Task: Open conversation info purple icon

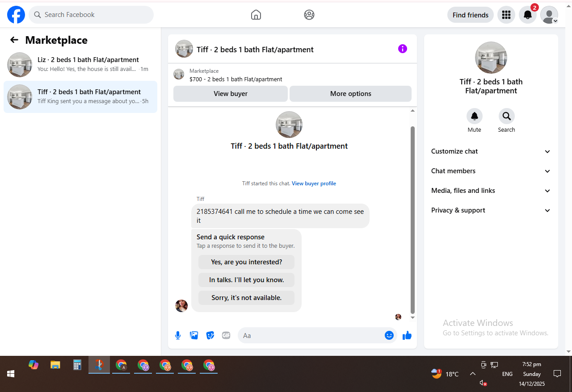Action: [x=403, y=49]
